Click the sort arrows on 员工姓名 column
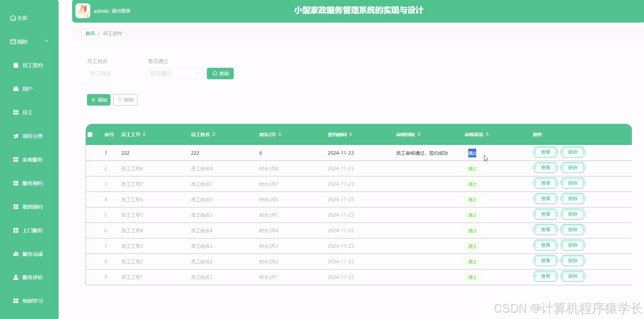This screenshot has height=319, width=644. coord(214,134)
